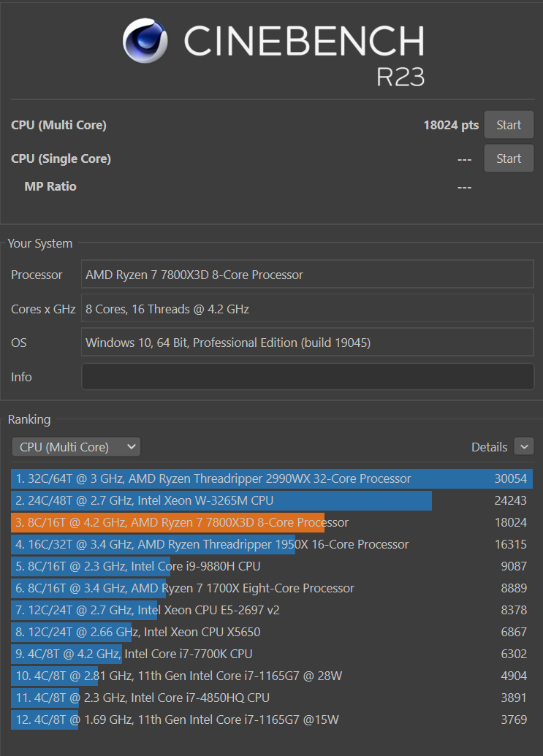Image resolution: width=543 pixels, height=756 pixels.
Task: Click the OS field showing Windows 10
Action: [308, 343]
